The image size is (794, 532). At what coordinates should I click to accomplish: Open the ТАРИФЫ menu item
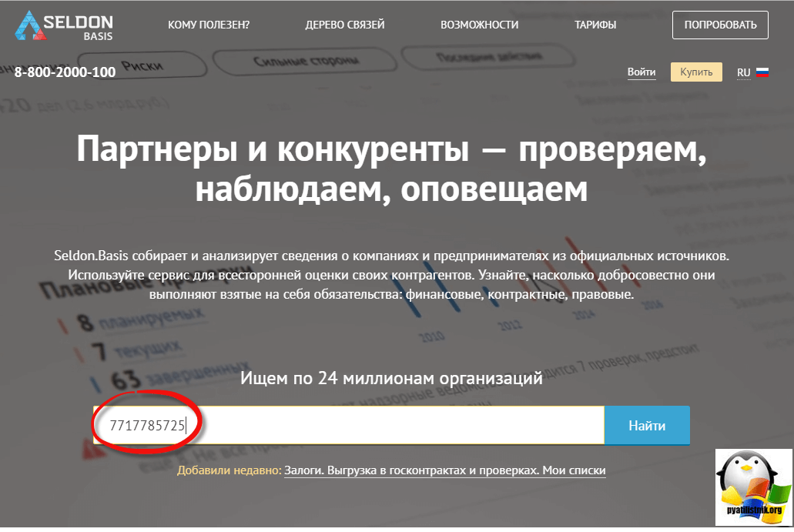tap(595, 25)
